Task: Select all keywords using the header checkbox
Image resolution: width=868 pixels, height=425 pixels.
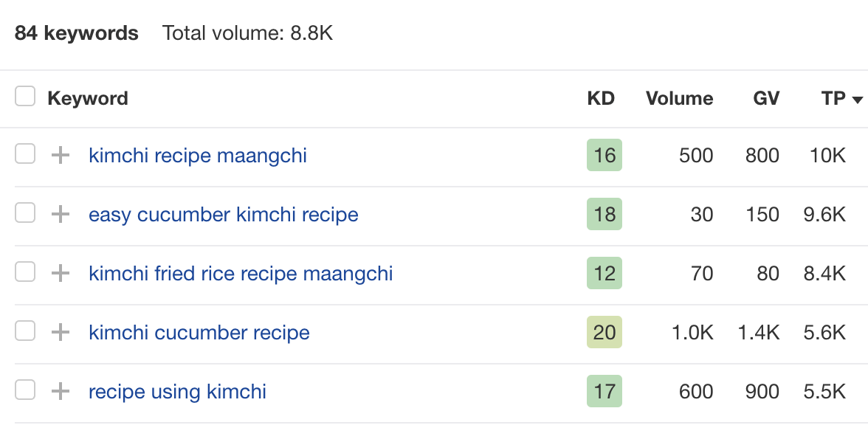Action: coord(24,96)
